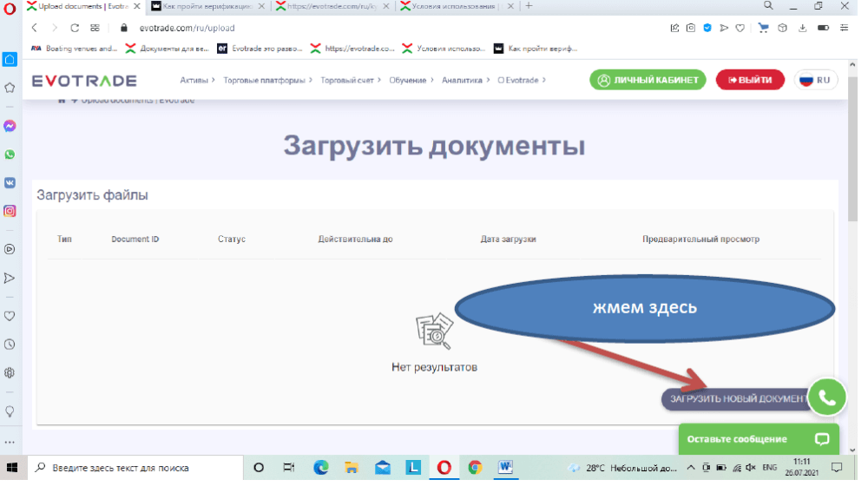Click the breadcrumb home icon
Screen dimensions: 868x486
pyautogui.click(x=62, y=101)
